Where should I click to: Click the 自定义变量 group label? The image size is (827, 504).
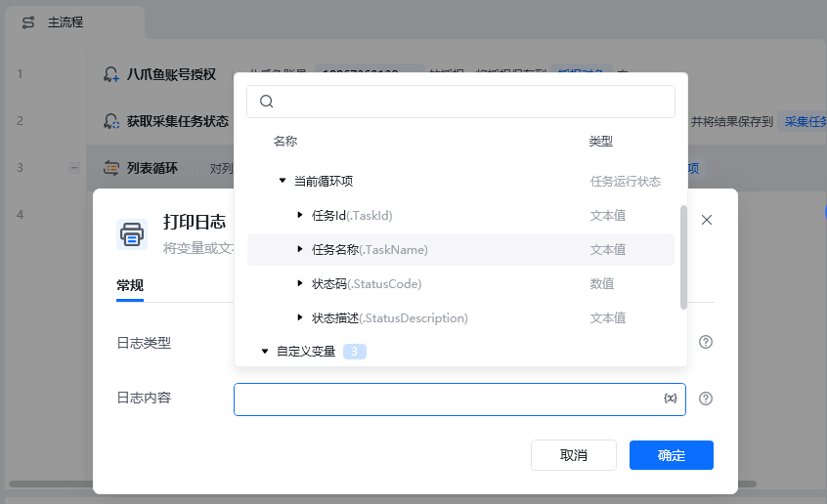pos(306,351)
